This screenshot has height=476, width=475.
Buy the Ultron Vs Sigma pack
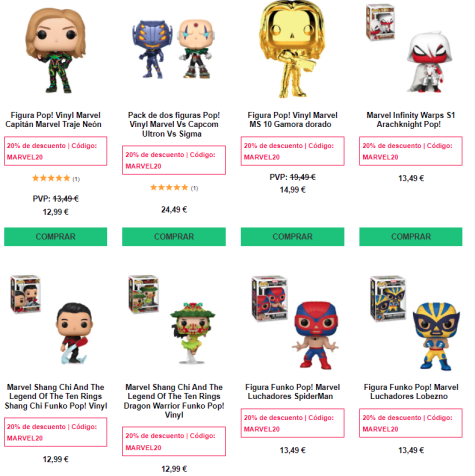(x=174, y=237)
